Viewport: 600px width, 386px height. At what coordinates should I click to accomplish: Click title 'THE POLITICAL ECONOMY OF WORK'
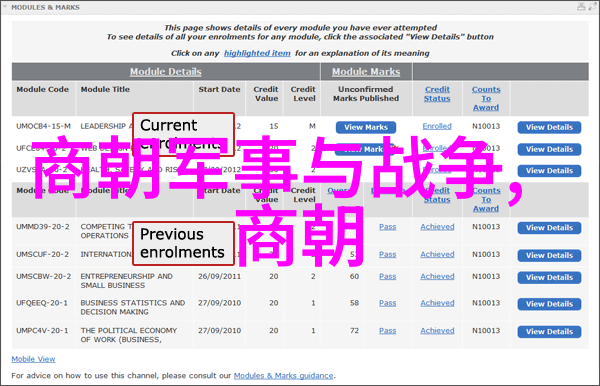click(x=129, y=335)
